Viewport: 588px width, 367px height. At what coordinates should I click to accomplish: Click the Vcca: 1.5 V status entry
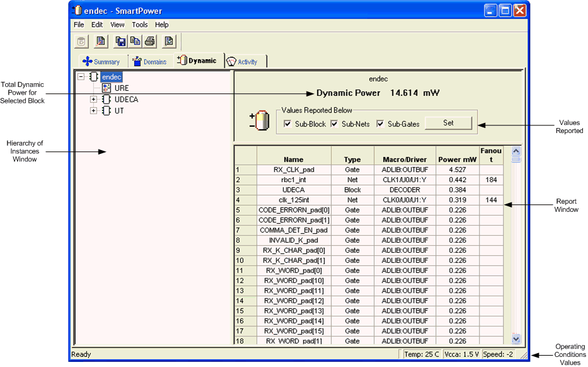pyautogui.click(x=462, y=354)
